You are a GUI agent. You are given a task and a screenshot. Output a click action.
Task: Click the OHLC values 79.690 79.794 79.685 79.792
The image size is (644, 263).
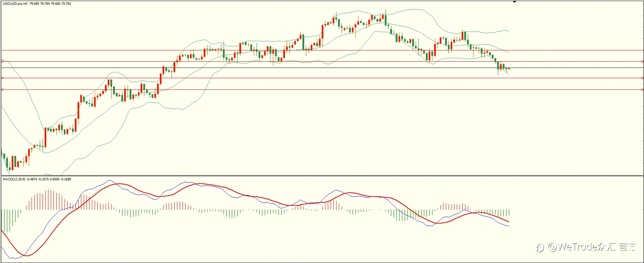pyautogui.click(x=50, y=4)
